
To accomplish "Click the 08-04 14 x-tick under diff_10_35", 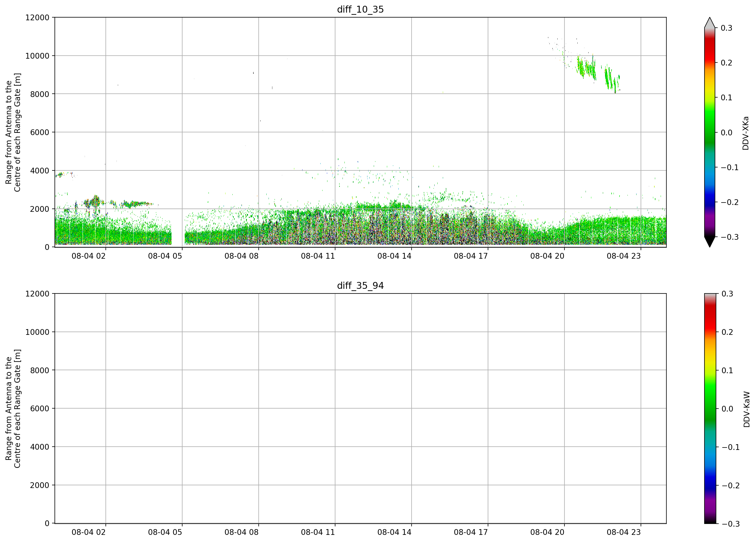I will click(394, 256).
